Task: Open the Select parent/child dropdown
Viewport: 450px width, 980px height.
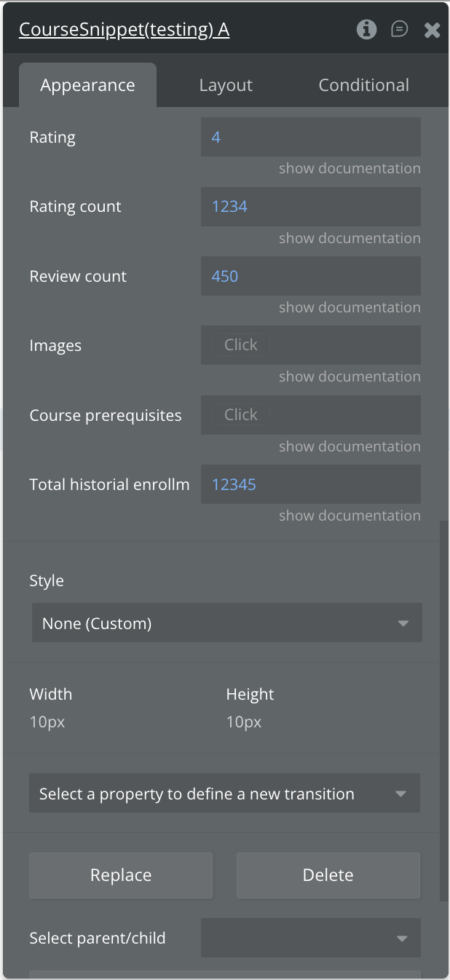Action: [310, 938]
